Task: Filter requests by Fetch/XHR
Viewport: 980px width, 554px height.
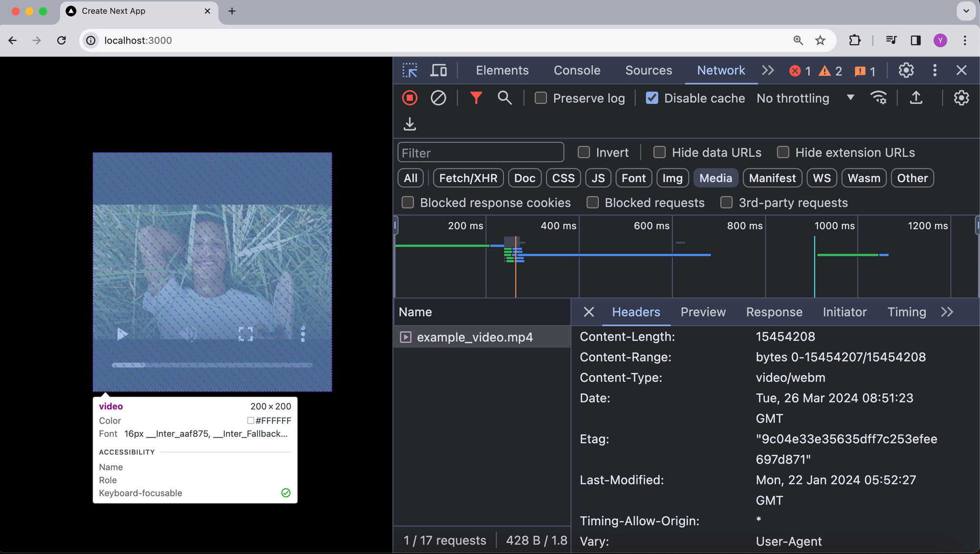Action: (468, 178)
